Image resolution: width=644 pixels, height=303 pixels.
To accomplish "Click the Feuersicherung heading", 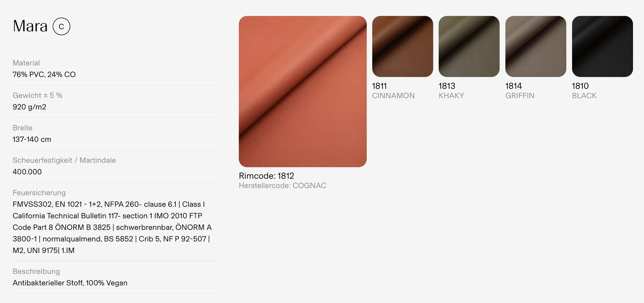I will pos(39,193).
